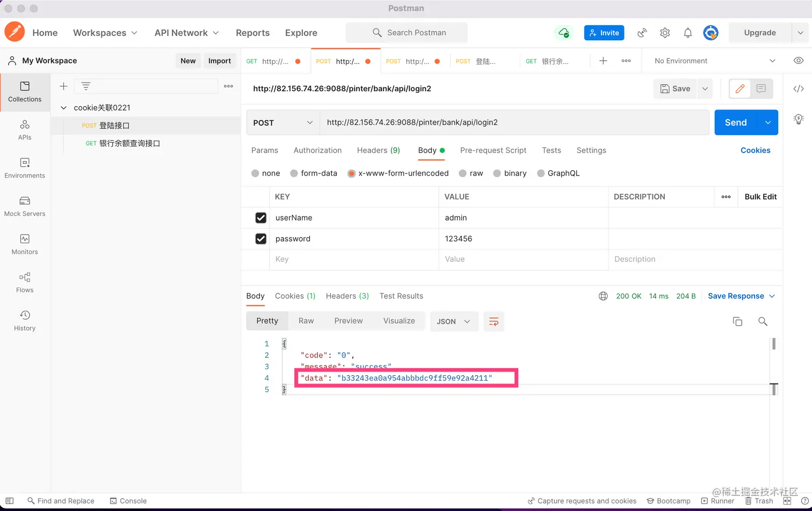Open the Workspaces dropdown

point(105,33)
